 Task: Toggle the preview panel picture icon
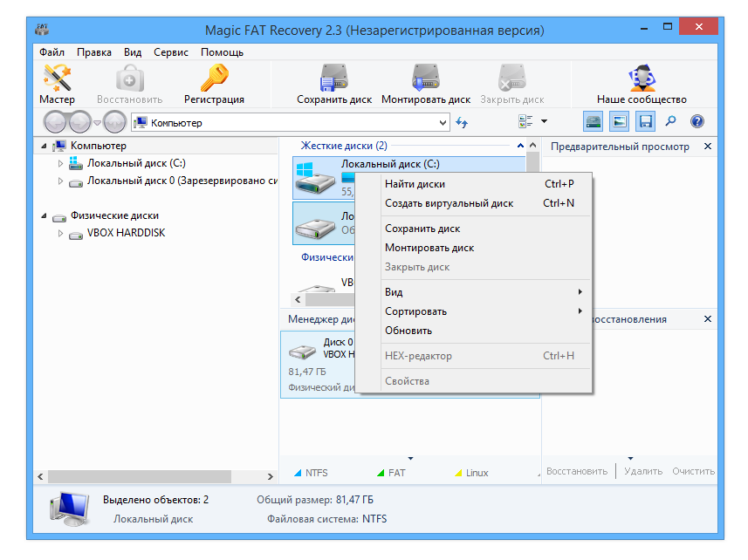(x=619, y=121)
